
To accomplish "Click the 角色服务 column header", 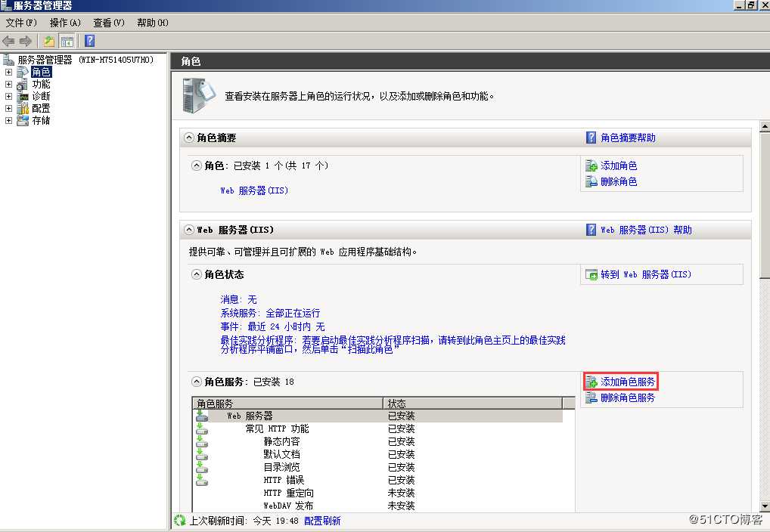I will point(287,404).
